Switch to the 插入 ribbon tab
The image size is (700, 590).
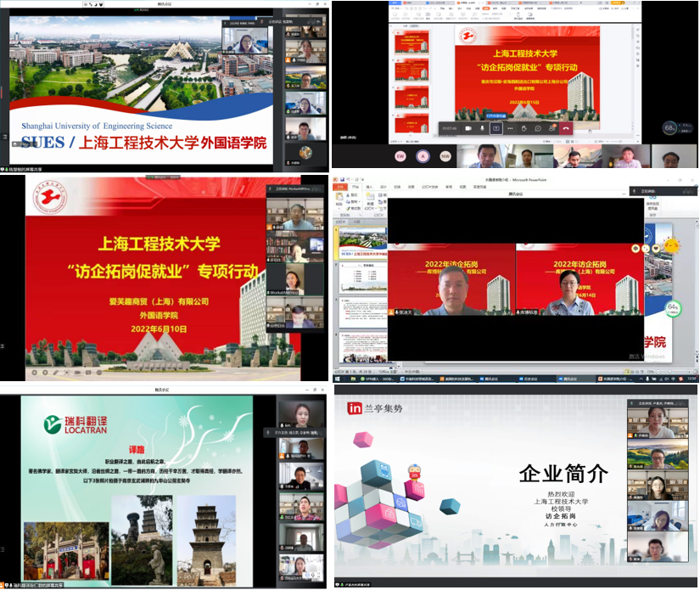click(367, 188)
